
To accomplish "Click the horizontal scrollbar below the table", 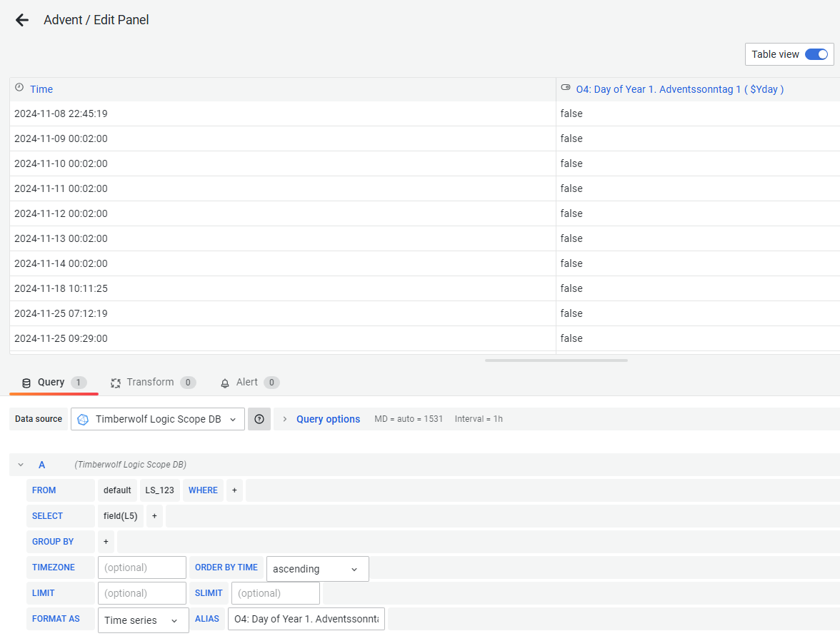I will pos(556,360).
